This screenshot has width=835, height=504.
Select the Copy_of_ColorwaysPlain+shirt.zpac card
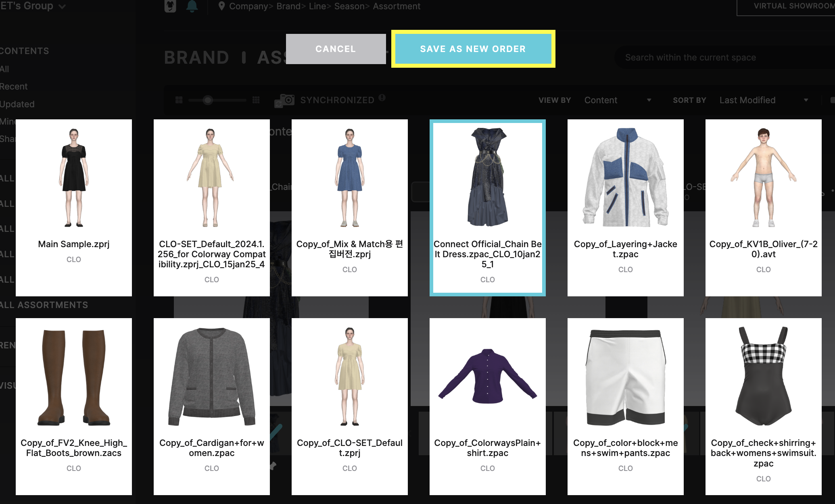[488, 406]
